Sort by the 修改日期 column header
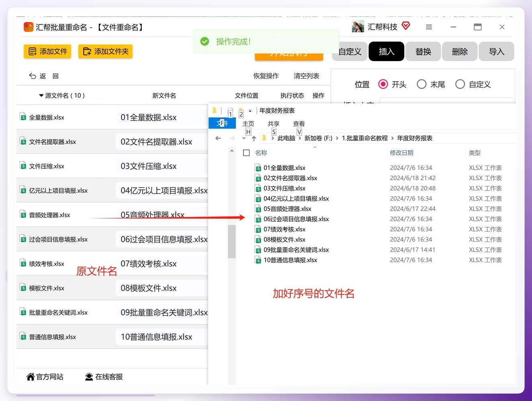The height and width of the screenshot is (401, 532). 401,153
